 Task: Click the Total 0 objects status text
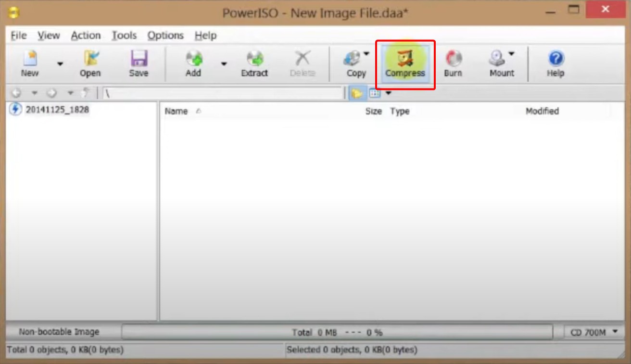[65, 350]
